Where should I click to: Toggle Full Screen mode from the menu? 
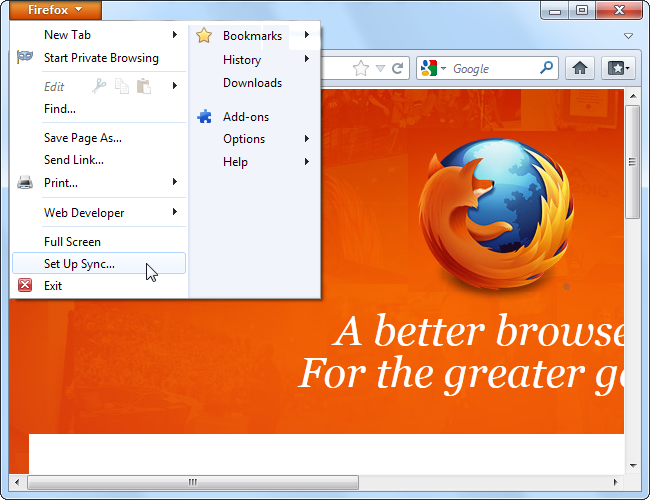[x=72, y=242]
